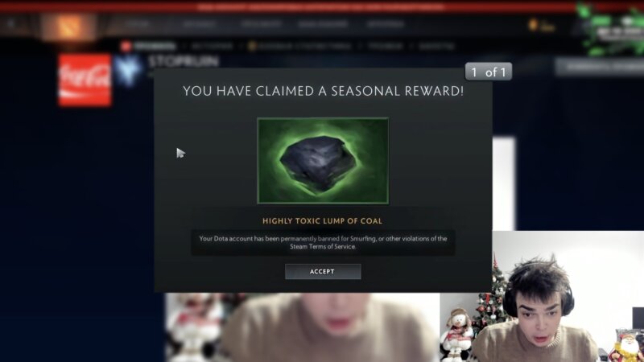Click the gold shard icon in the top bar

533,25
